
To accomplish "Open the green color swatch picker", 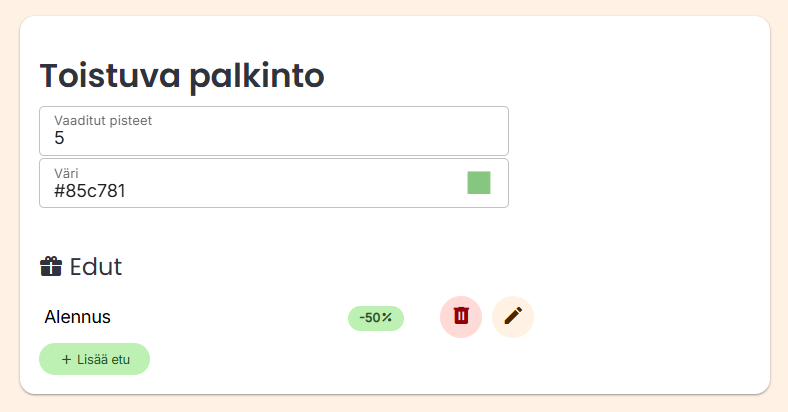I will (479, 183).
